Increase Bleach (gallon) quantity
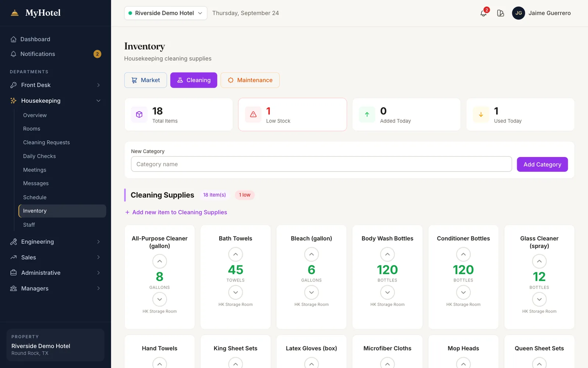 [x=311, y=254]
